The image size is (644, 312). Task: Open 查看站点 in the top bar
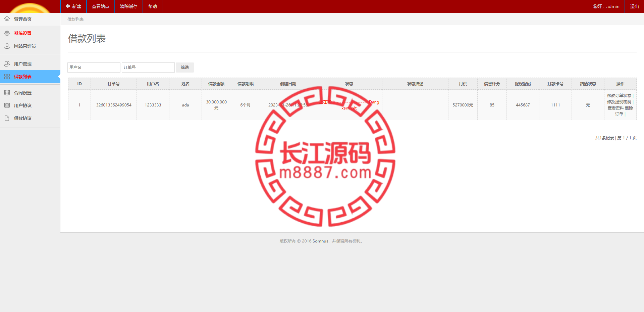click(101, 6)
